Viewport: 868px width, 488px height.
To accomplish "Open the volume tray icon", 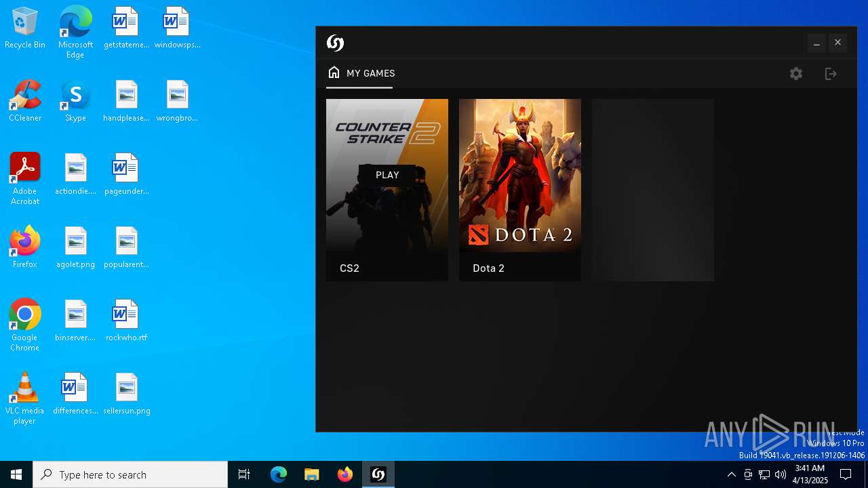I will pyautogui.click(x=781, y=474).
